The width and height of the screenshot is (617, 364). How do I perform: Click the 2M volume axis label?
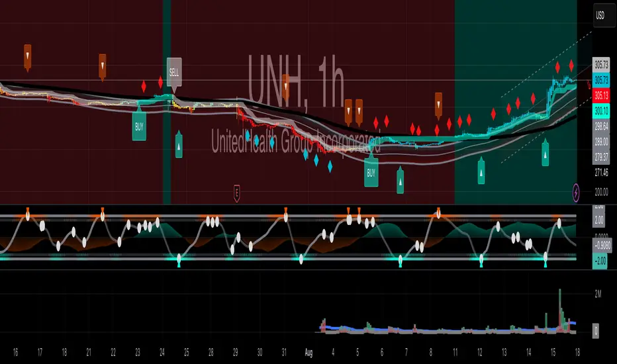598,294
